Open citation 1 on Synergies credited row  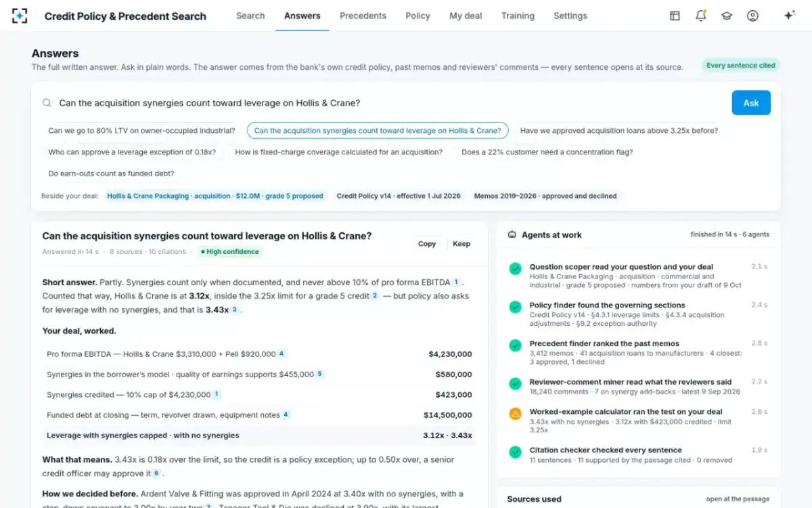tap(217, 394)
